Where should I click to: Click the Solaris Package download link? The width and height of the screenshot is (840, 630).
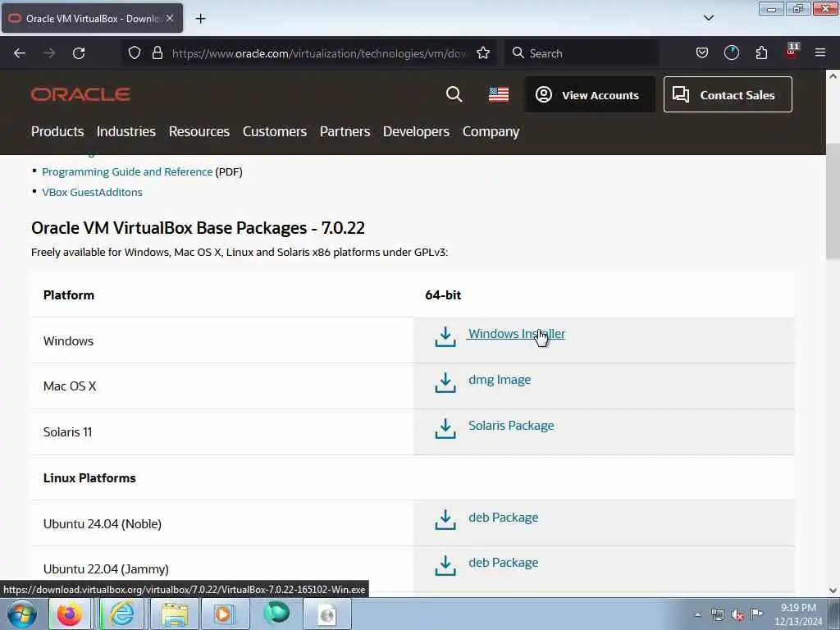[x=511, y=426]
